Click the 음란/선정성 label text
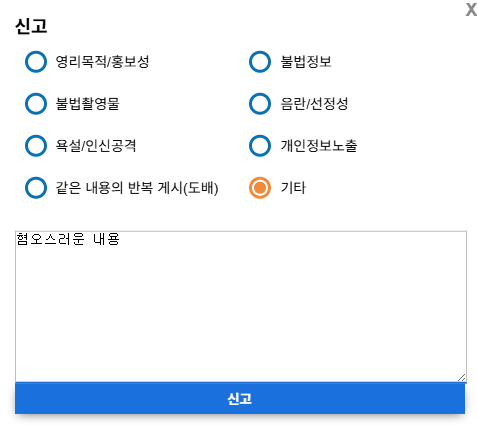477x425 pixels. pyautogui.click(x=314, y=104)
